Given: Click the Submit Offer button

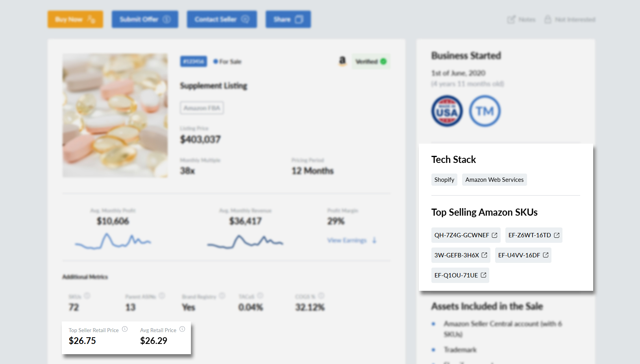Looking at the screenshot, I should [x=144, y=19].
